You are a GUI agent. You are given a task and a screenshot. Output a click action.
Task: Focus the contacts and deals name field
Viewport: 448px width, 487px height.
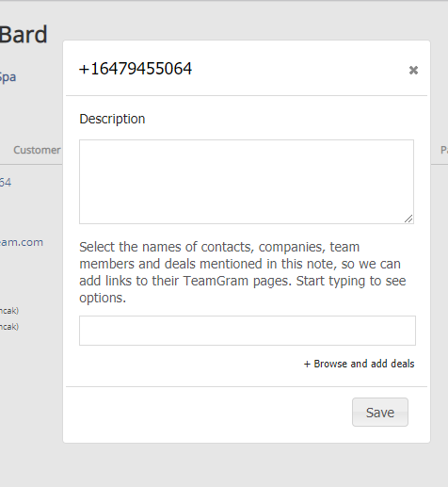(248, 331)
